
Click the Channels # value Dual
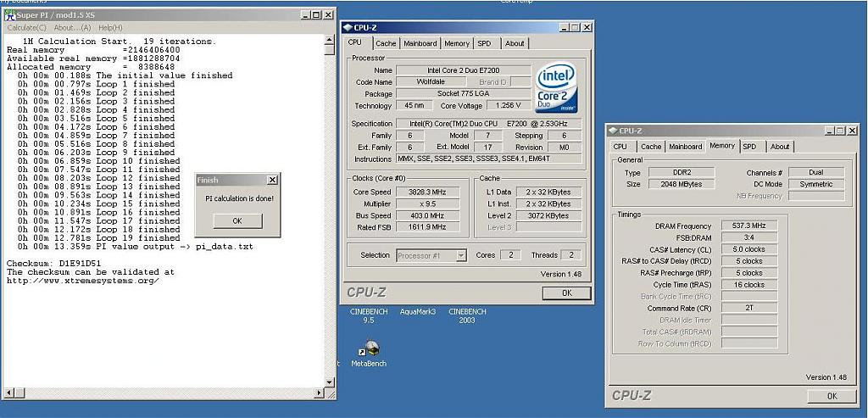(816, 173)
